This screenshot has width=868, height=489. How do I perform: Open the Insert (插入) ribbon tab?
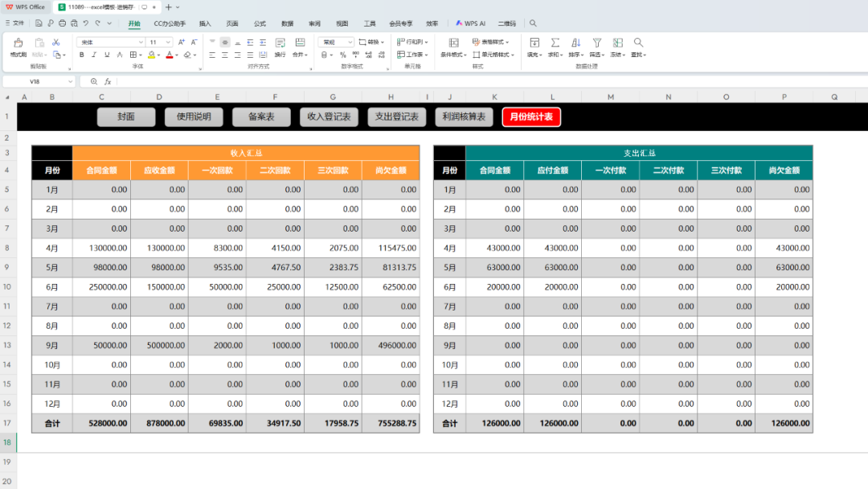[205, 23]
